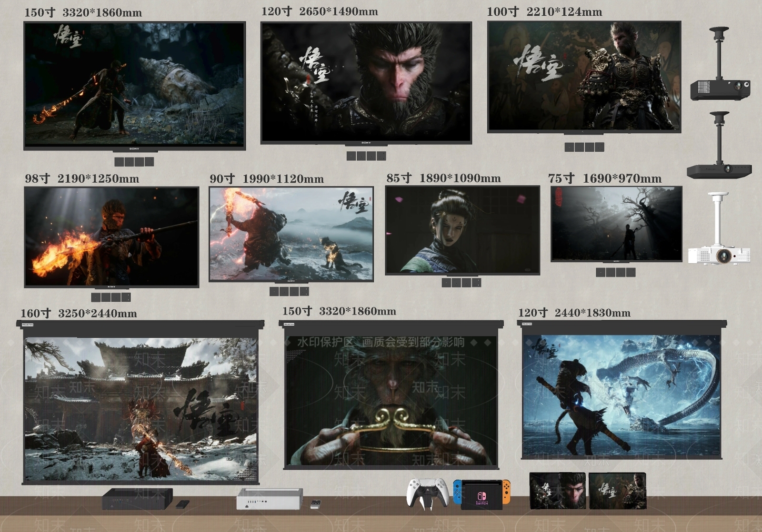Viewport: 762px width, 532px height.
Task: Select the 98寸 TV with the flaming staff
Action: coord(111,237)
